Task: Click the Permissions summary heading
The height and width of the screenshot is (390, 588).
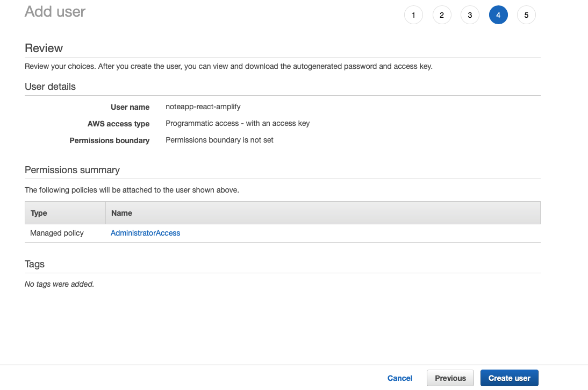Action: [73, 170]
